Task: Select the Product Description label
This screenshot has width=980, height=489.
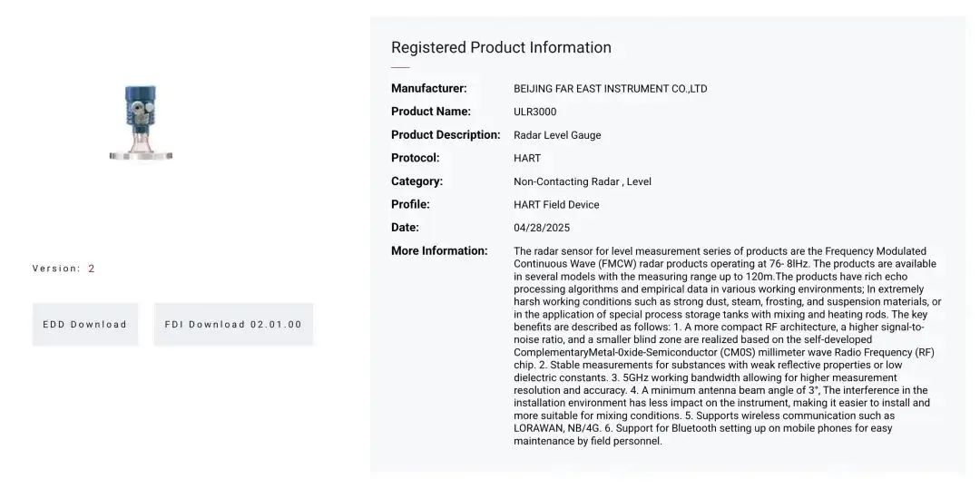Action: (446, 135)
